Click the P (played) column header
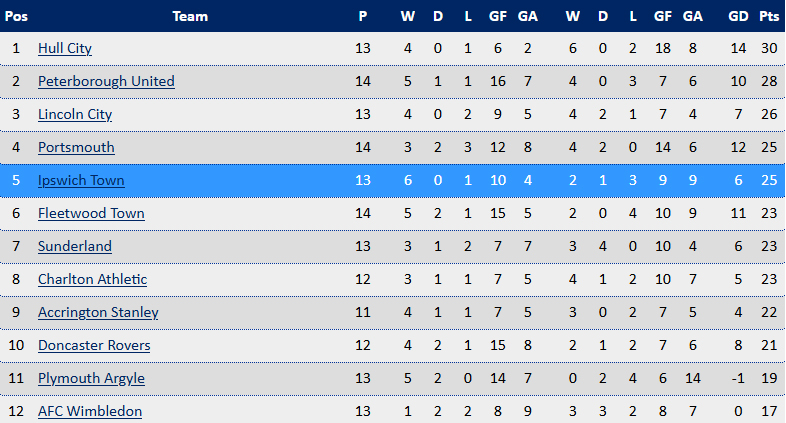The image size is (786, 423). coord(363,16)
